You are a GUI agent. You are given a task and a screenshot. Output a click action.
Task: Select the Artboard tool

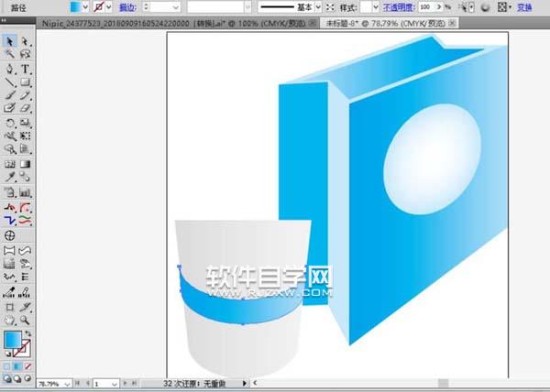pos(9,307)
